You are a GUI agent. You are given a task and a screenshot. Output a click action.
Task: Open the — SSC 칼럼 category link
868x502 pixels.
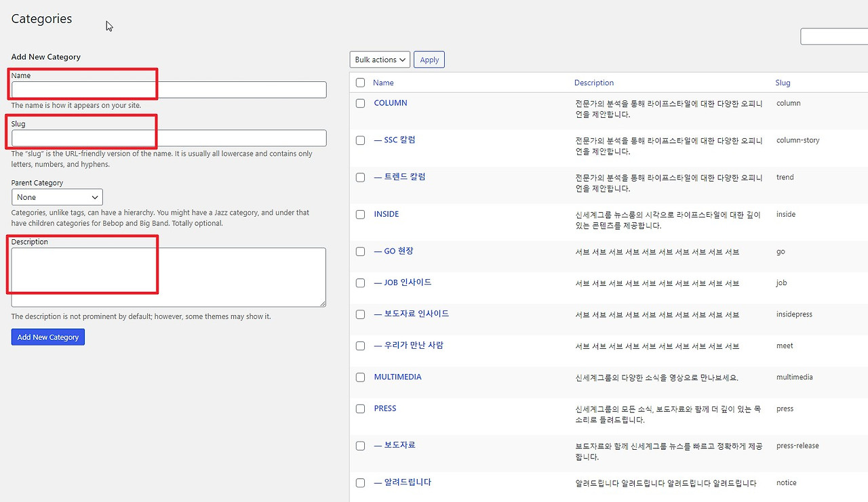(395, 140)
